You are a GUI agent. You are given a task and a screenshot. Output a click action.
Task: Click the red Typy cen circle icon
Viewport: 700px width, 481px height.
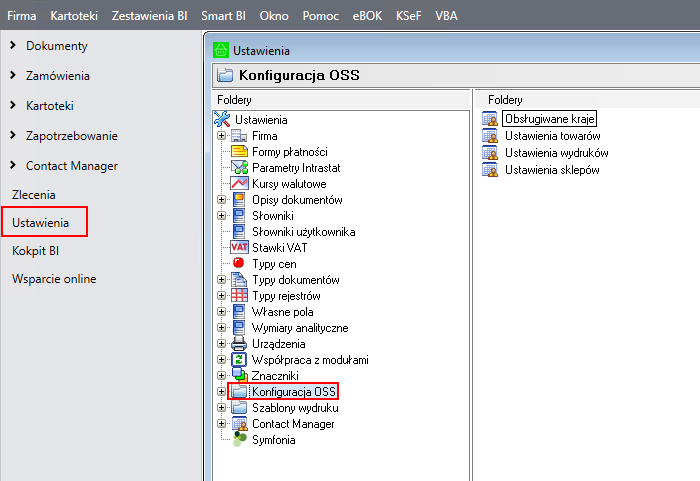[x=239, y=264]
